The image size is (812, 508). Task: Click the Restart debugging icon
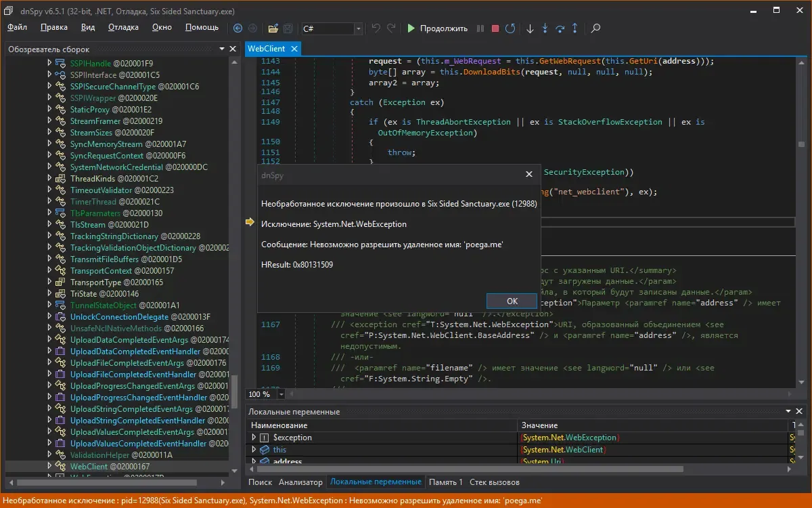point(510,28)
